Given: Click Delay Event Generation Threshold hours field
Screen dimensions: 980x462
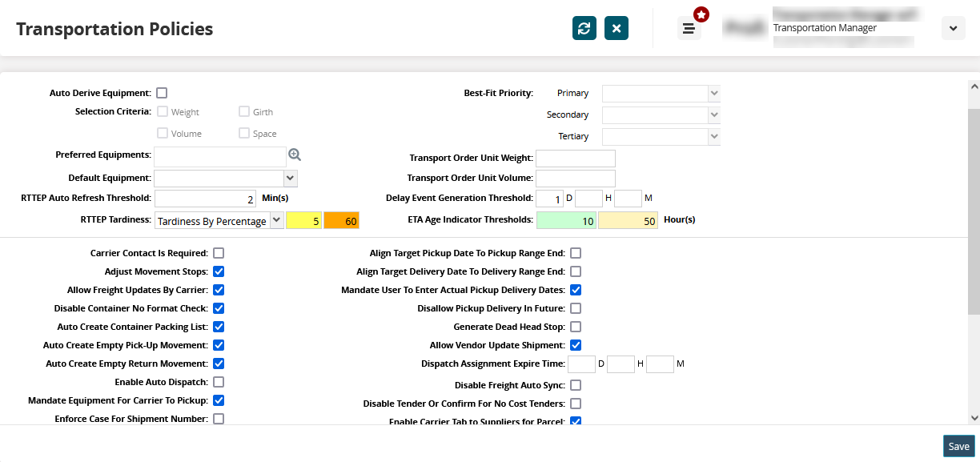Looking at the screenshot, I should click(x=588, y=198).
